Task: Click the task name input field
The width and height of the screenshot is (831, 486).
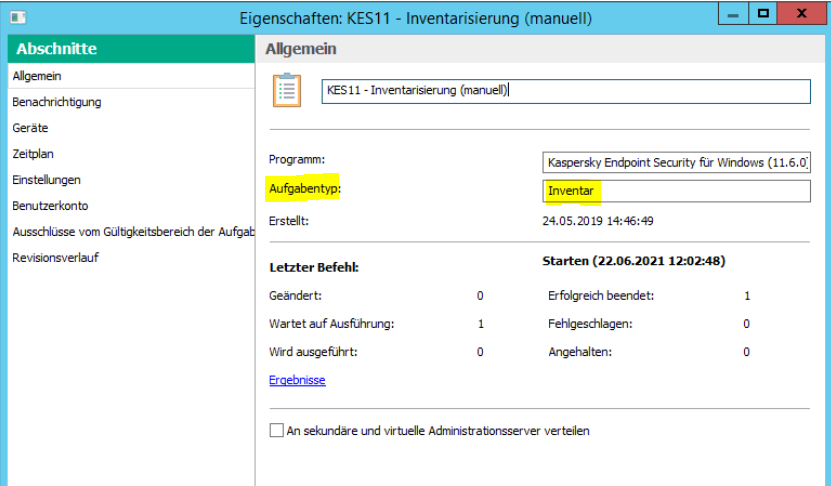Action: tap(565, 91)
